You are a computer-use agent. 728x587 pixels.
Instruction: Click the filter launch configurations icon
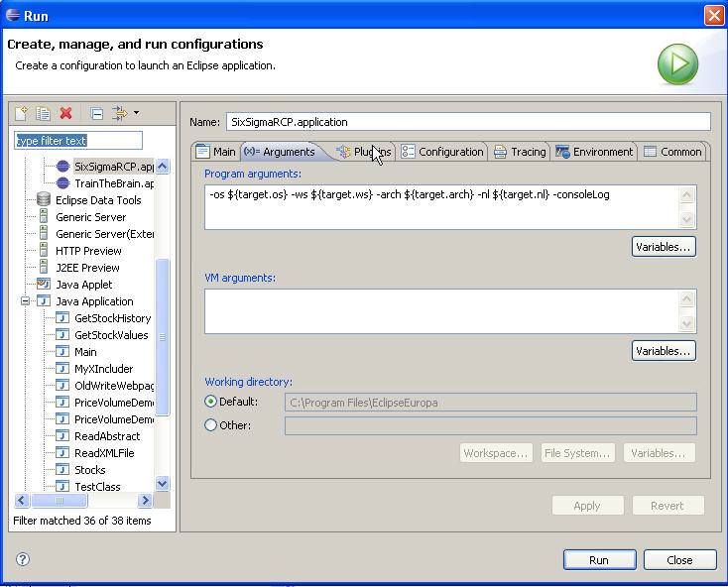[120, 113]
